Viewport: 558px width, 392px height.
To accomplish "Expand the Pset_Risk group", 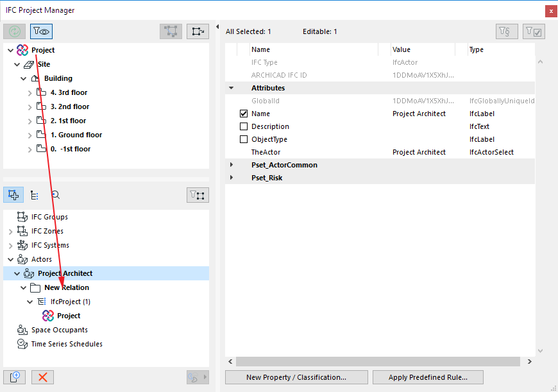I will coord(232,178).
